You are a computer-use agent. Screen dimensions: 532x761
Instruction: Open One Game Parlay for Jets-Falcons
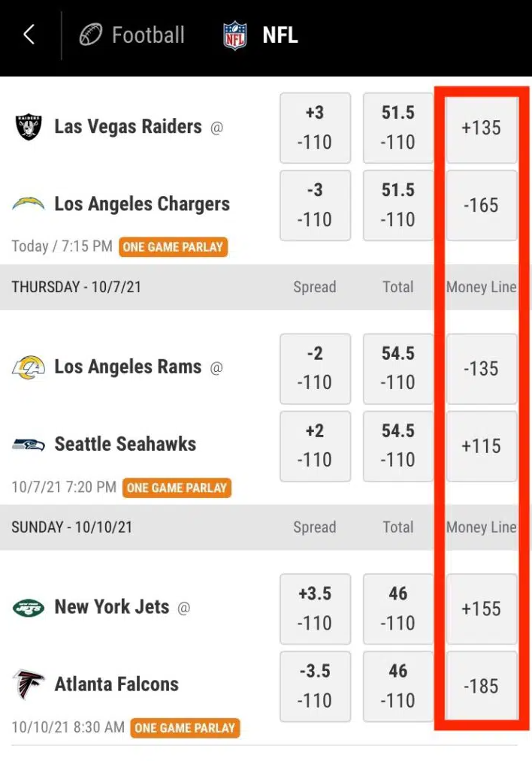[x=185, y=728]
